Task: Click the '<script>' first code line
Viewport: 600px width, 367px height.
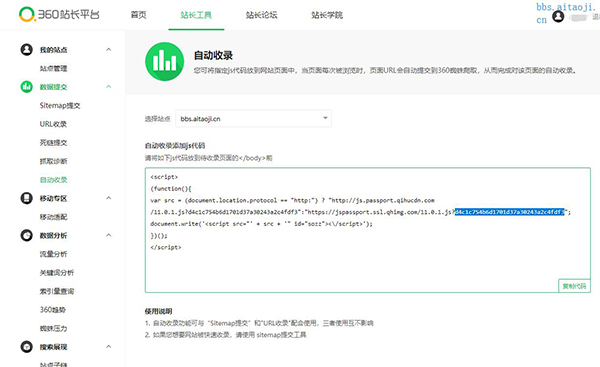Action: tap(164, 177)
